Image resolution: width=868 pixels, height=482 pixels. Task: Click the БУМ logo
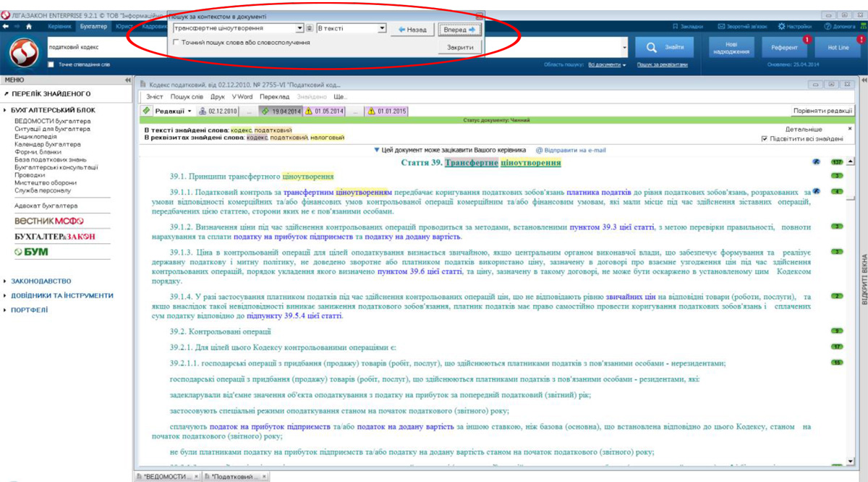[31, 252]
